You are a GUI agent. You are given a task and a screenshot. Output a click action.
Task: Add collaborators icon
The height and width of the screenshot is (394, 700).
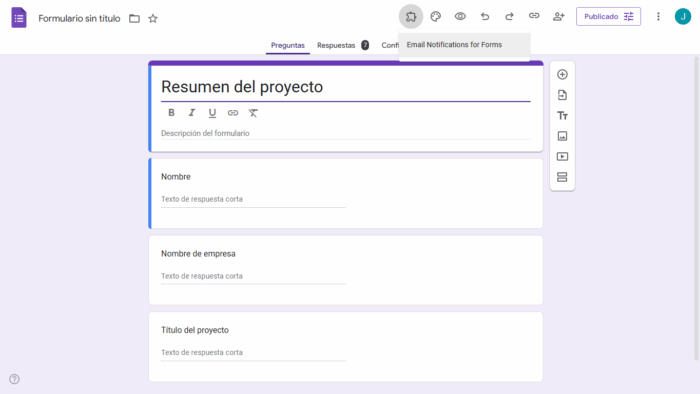[x=558, y=17]
